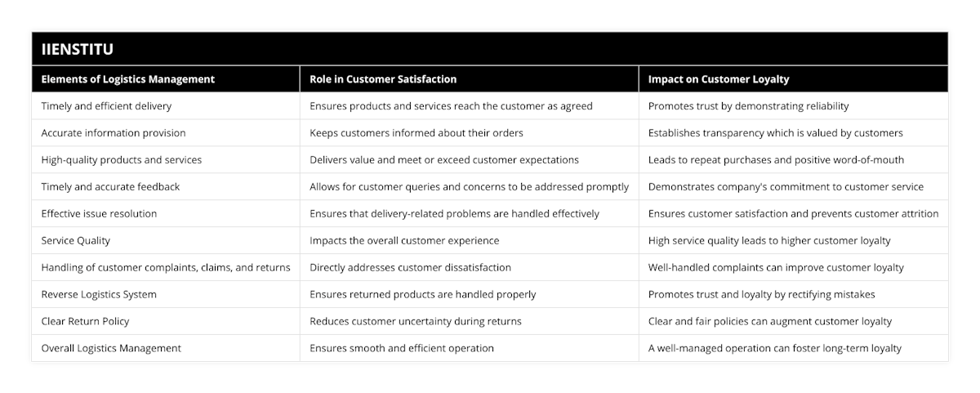The image size is (980, 393).
Task: Select 'Impacts the overall customer experience' cell
Action: (x=404, y=240)
